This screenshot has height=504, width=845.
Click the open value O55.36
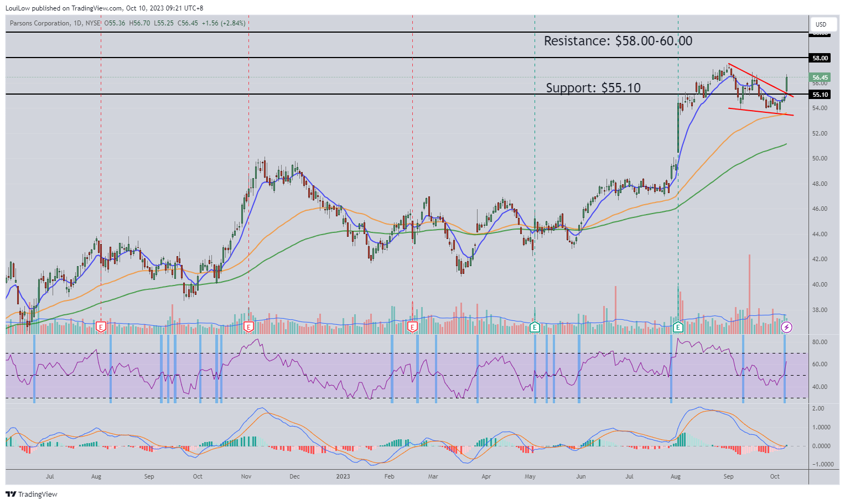click(115, 23)
